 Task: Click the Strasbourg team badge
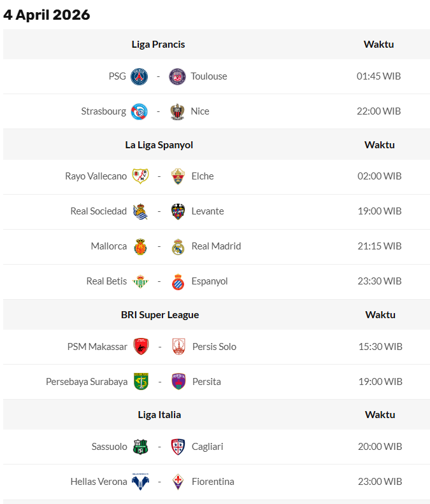[139, 112]
